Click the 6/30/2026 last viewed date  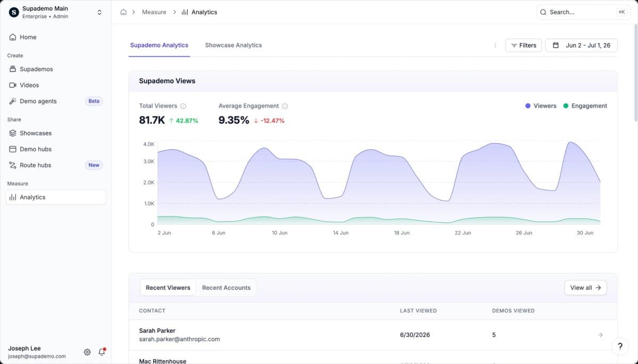(x=415, y=335)
